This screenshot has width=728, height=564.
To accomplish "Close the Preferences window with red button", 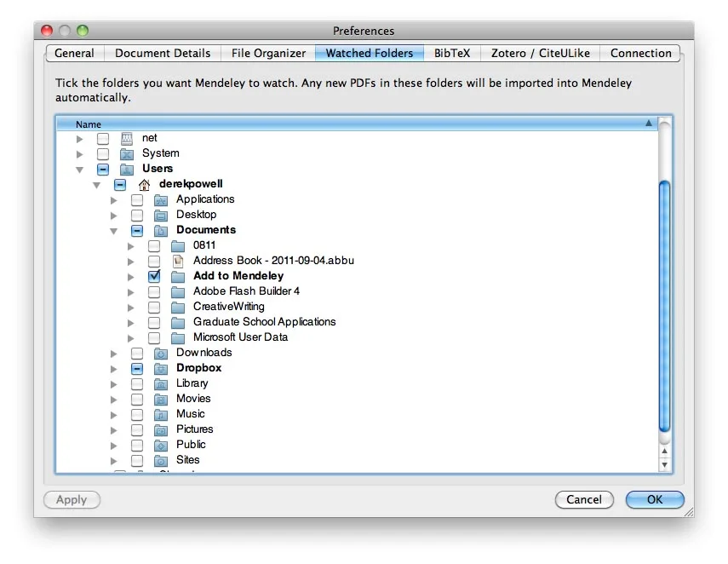I will pos(47,31).
